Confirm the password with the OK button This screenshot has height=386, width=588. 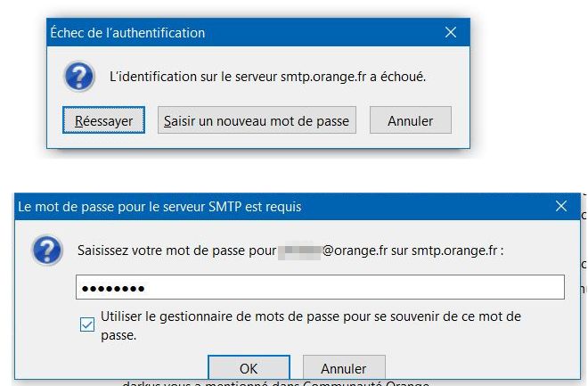click(249, 368)
